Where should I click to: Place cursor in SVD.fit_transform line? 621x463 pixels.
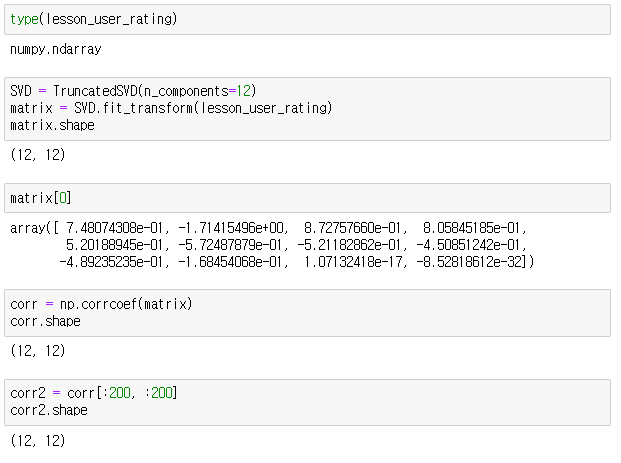coord(171,108)
